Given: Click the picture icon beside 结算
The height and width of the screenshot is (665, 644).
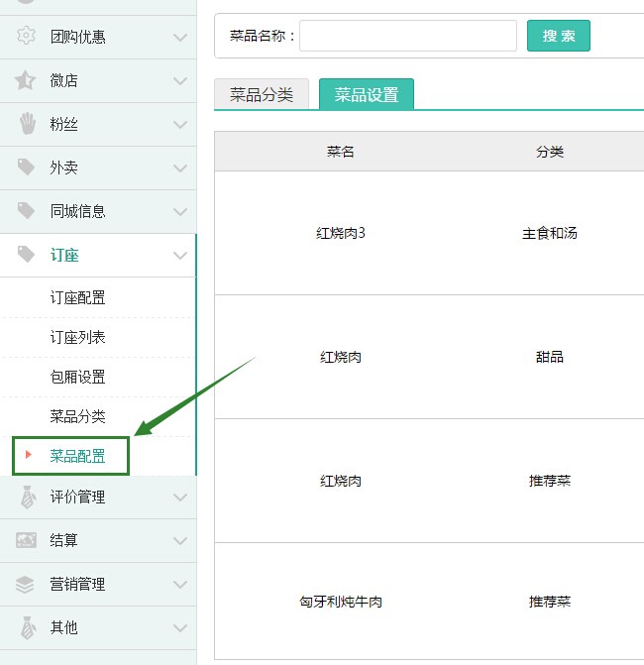Looking at the screenshot, I should coord(27,540).
